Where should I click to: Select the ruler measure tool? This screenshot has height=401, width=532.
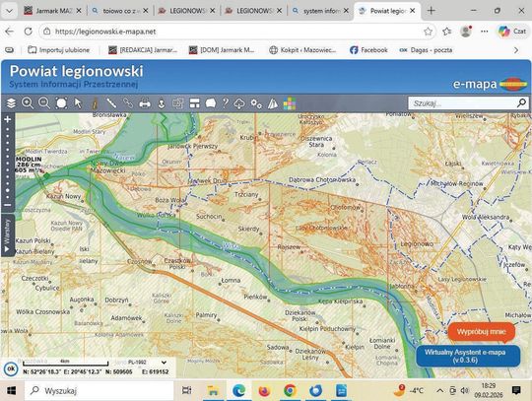111,103
